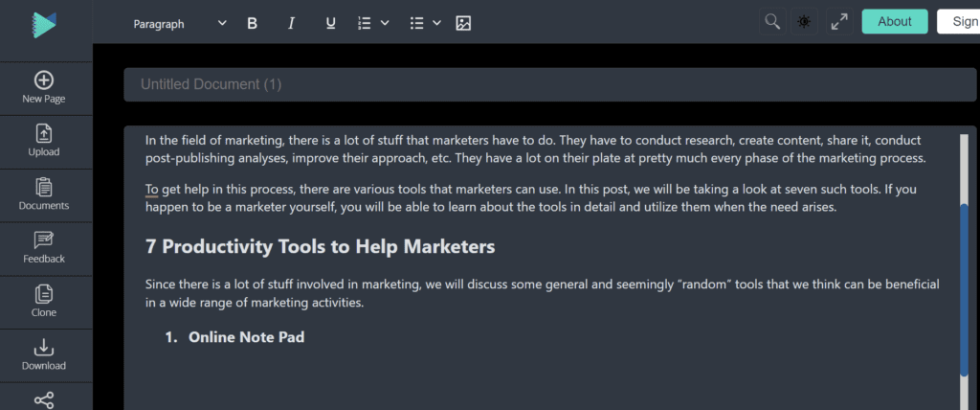This screenshot has height=410, width=980.
Task: Click the Untitled Document (1) title field
Action: click(x=550, y=84)
